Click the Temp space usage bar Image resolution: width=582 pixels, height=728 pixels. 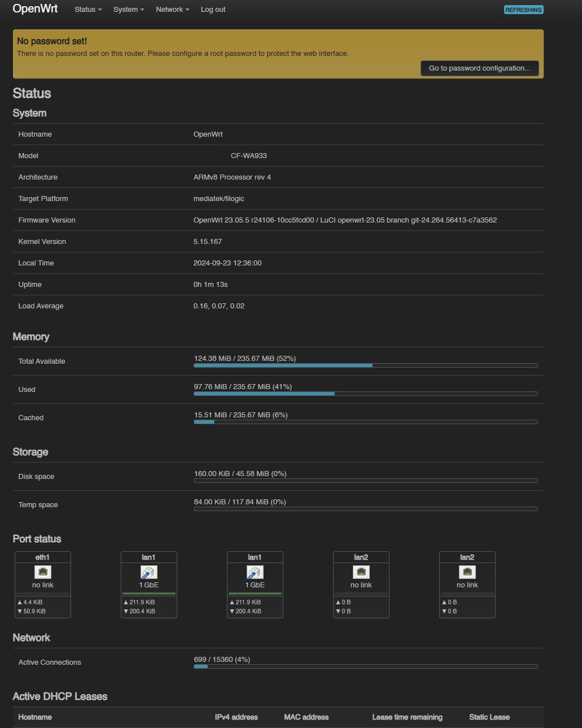[x=365, y=509]
